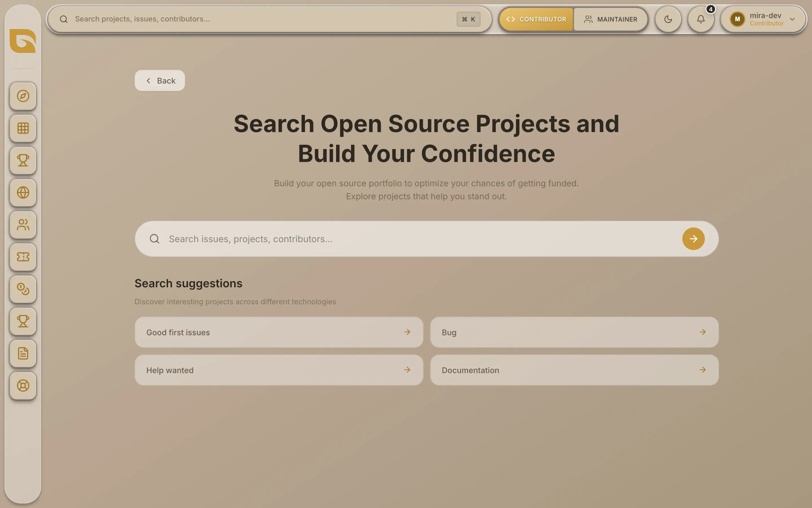Image resolution: width=812 pixels, height=508 pixels.
Task: Switch to Contributor mode
Action: (x=536, y=19)
